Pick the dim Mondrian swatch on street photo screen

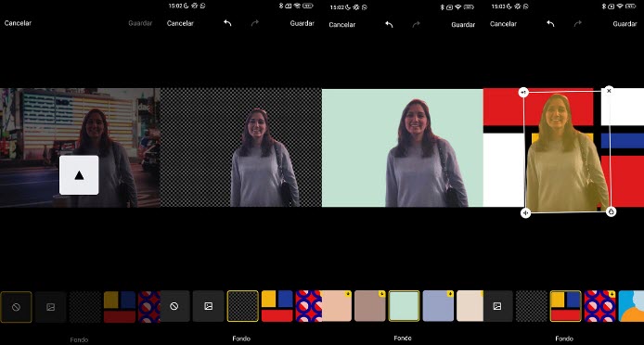click(120, 307)
